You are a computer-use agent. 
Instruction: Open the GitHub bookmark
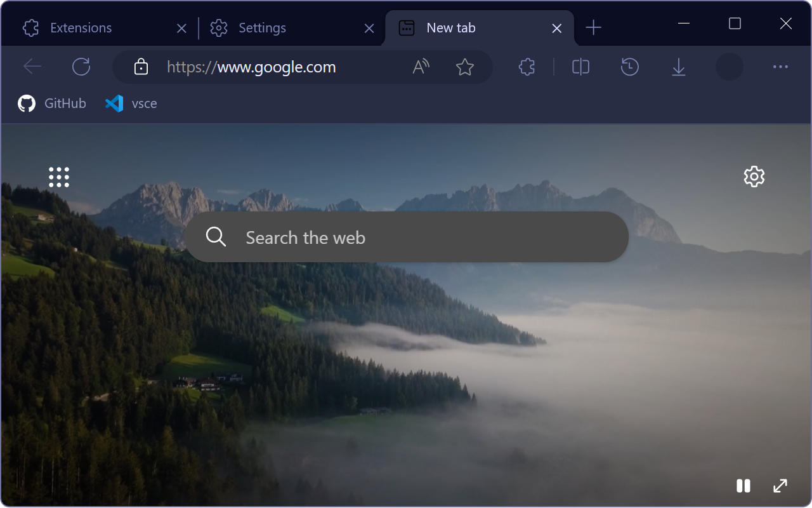click(x=52, y=104)
